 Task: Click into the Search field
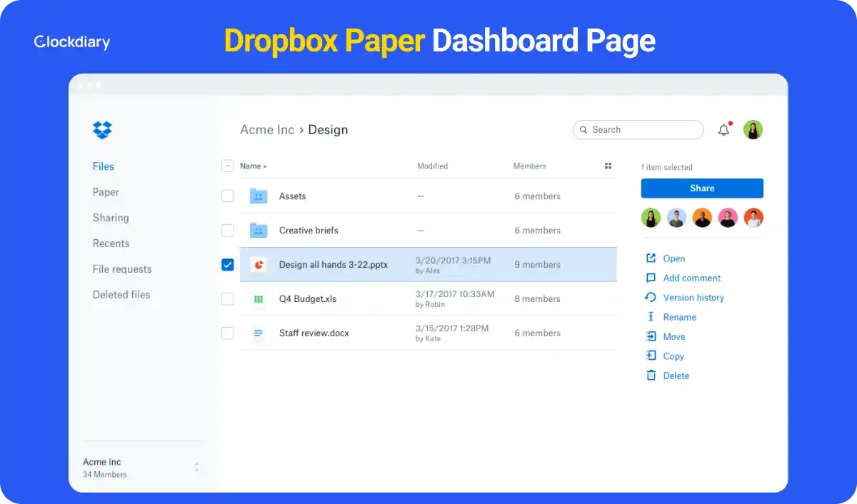pos(638,130)
